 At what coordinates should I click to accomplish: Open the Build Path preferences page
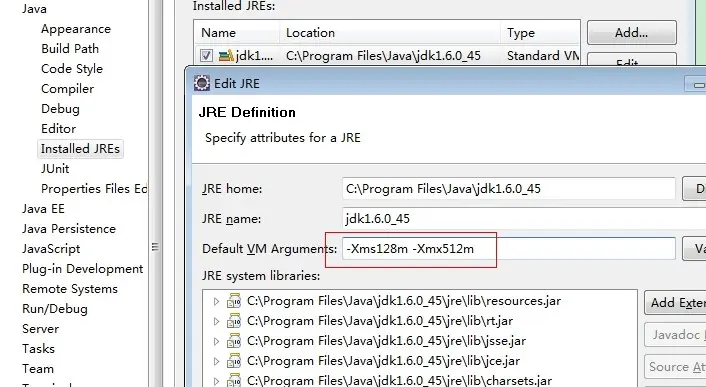(70, 49)
